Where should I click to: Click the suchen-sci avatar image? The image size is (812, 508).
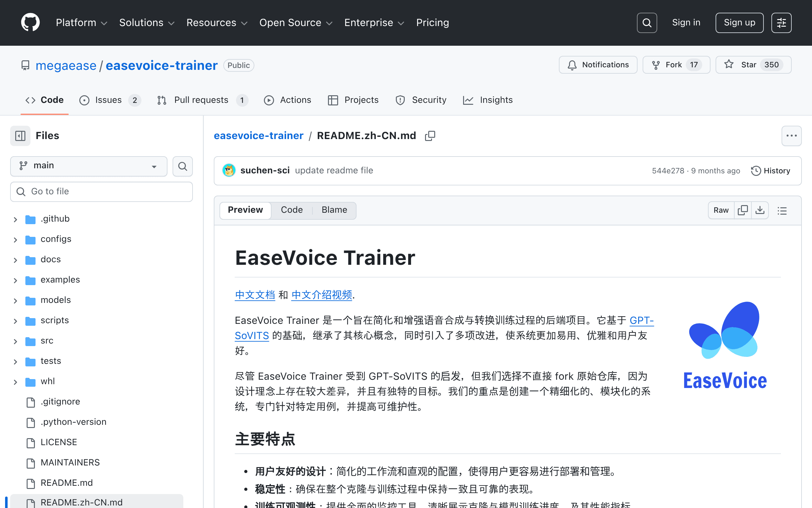coord(229,170)
